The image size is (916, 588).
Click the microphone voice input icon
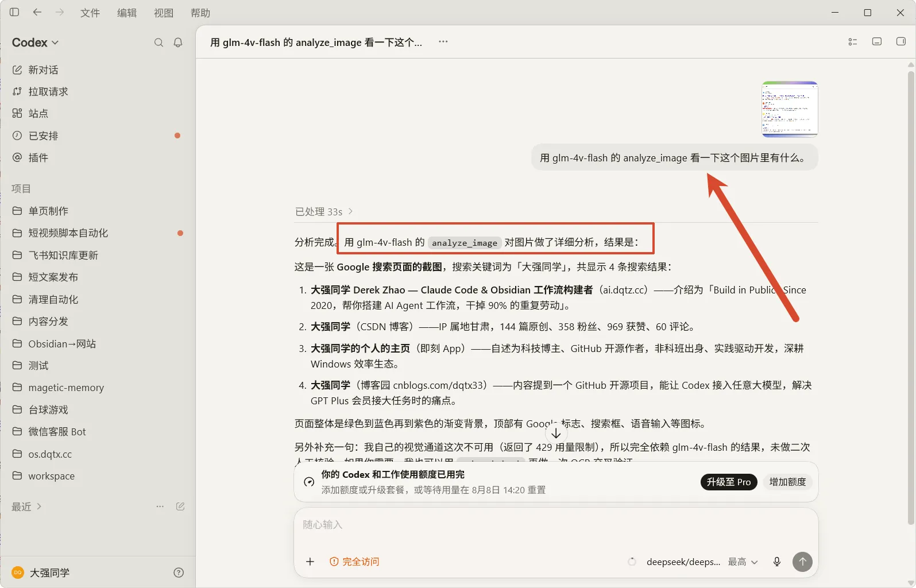(x=777, y=562)
